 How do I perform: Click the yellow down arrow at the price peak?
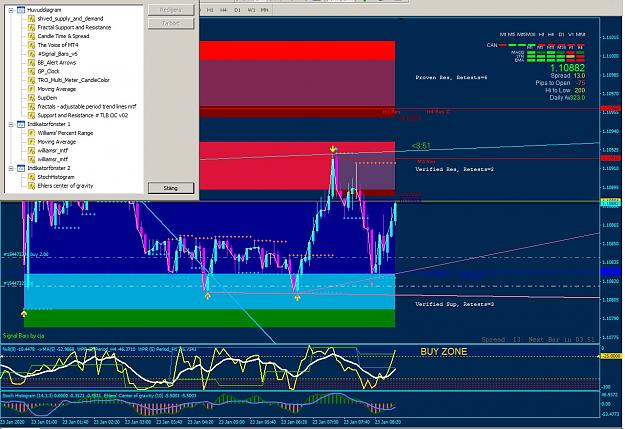pos(333,149)
